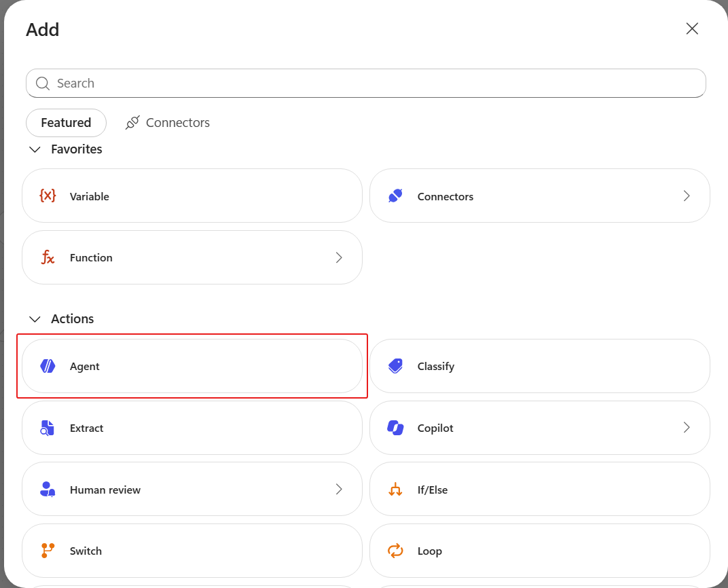This screenshot has height=588, width=728.
Task: Click the Copilot label
Action: (435, 428)
